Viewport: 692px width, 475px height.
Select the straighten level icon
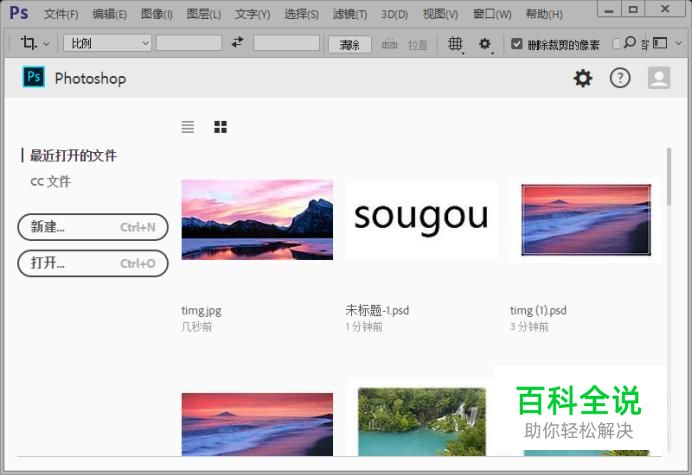tap(389, 44)
